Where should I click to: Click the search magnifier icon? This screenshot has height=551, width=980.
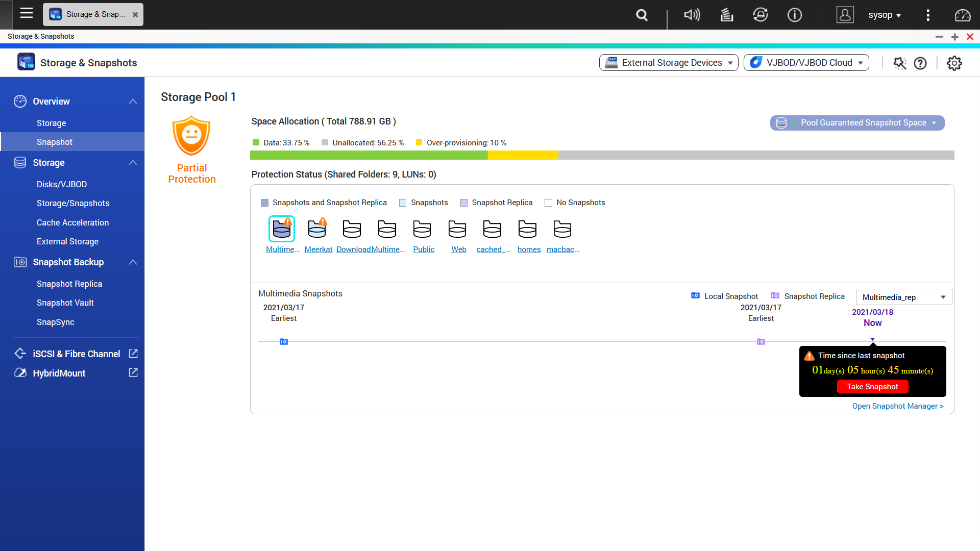pyautogui.click(x=642, y=15)
